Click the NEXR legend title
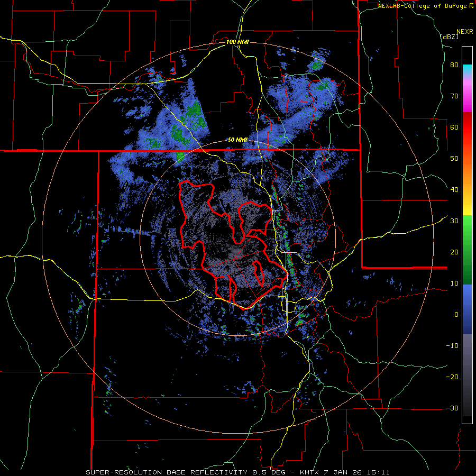This screenshot has width=476, height=476. (465, 31)
